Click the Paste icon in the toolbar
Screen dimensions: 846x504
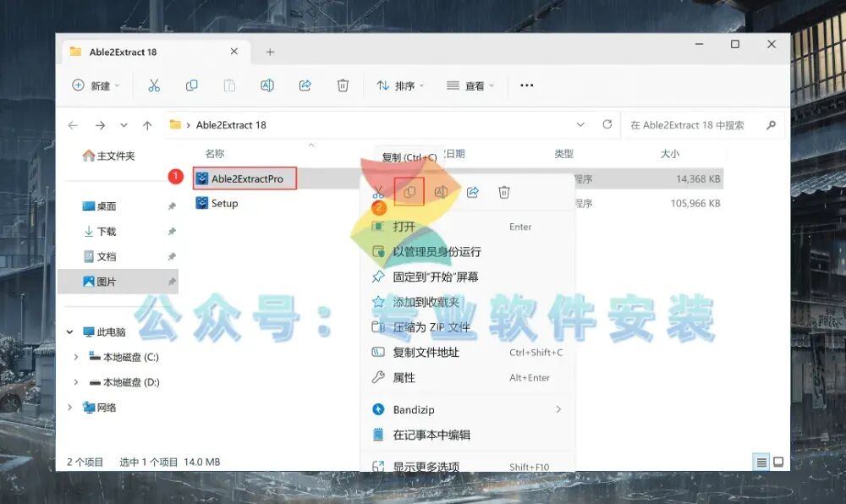tap(229, 85)
